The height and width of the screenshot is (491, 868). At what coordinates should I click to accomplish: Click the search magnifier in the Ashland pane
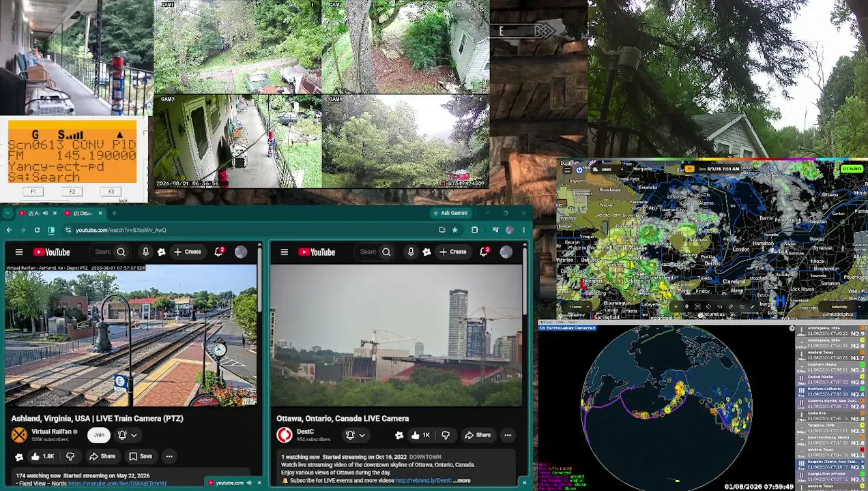(121, 252)
